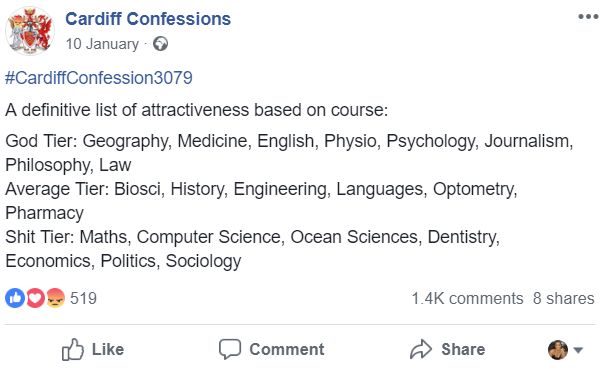Expand the dropdown arrow next to avatar
Image resolution: width=604 pixels, height=371 pixels.
[577, 350]
